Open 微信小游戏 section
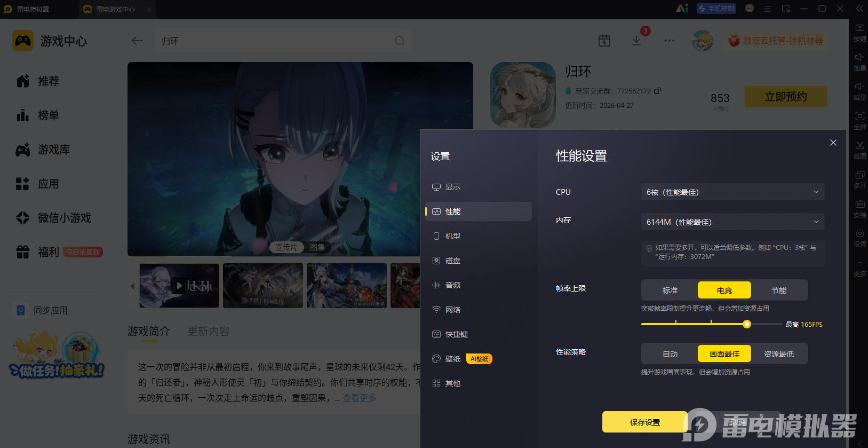 (54, 218)
